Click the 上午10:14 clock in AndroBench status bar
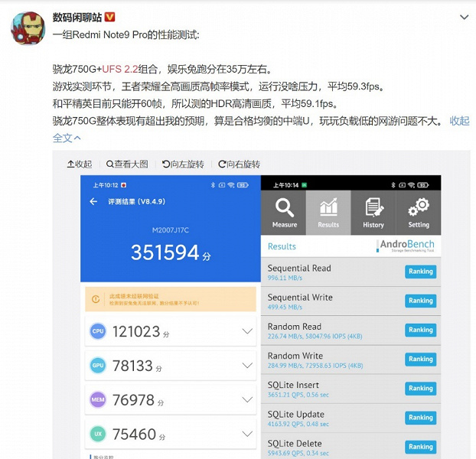476x459 pixels. tap(286, 185)
